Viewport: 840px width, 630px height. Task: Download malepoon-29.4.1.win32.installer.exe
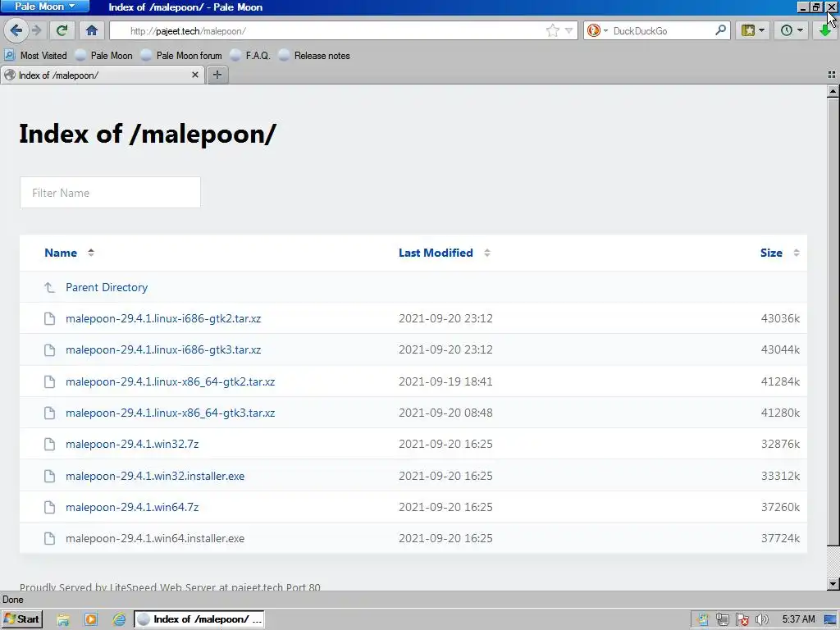(155, 476)
